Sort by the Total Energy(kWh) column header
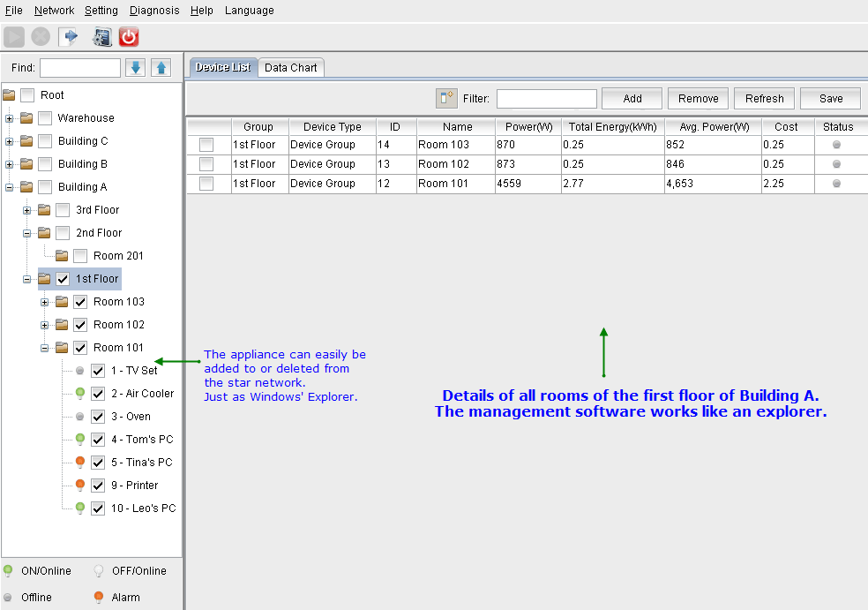 (x=613, y=127)
